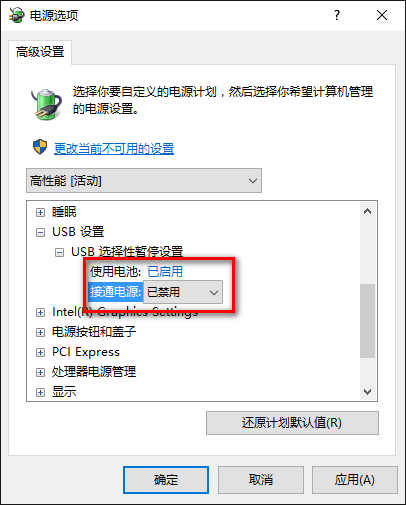The height and width of the screenshot is (505, 406).
Task: Collapse USB 选择性暂停设置 node
Action: click(x=59, y=252)
